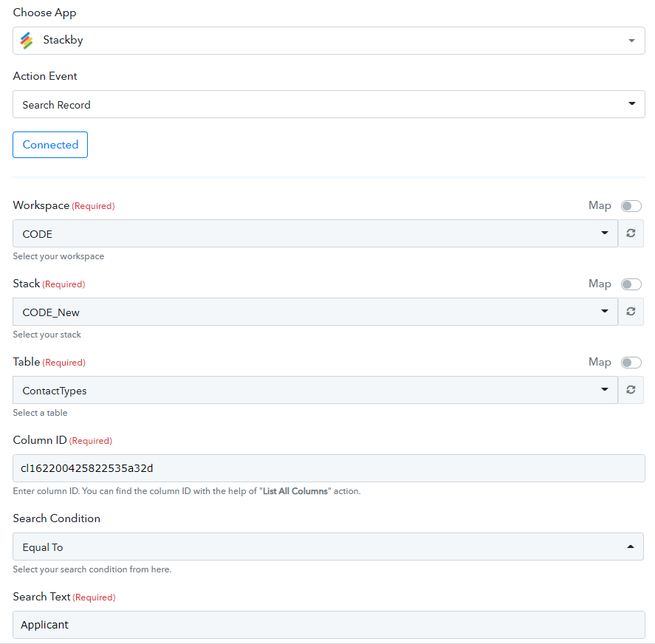The width and height of the screenshot is (655, 644).
Task: Click the "Search Text (Required)" field label
Action: 64,596
